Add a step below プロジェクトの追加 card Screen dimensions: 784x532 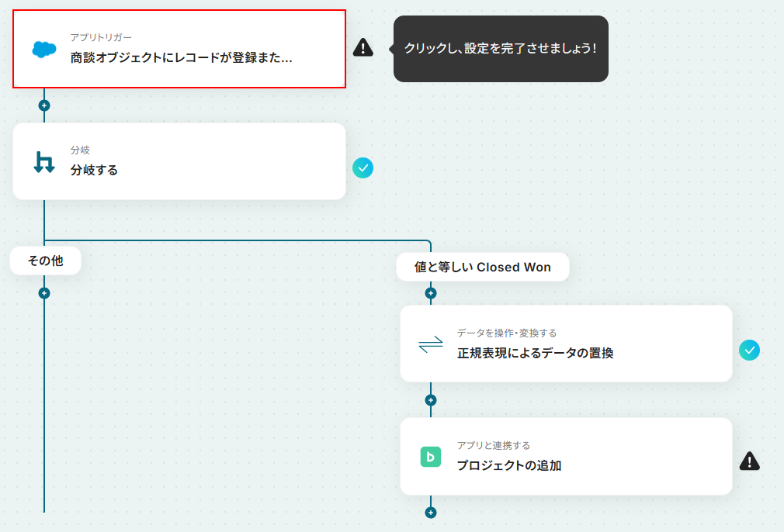point(431,513)
